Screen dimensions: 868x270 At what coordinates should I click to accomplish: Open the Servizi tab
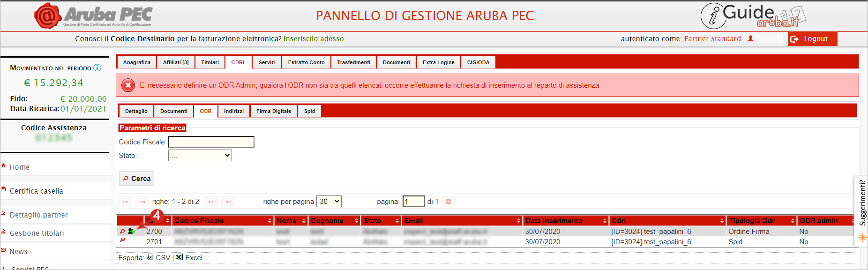(x=267, y=62)
